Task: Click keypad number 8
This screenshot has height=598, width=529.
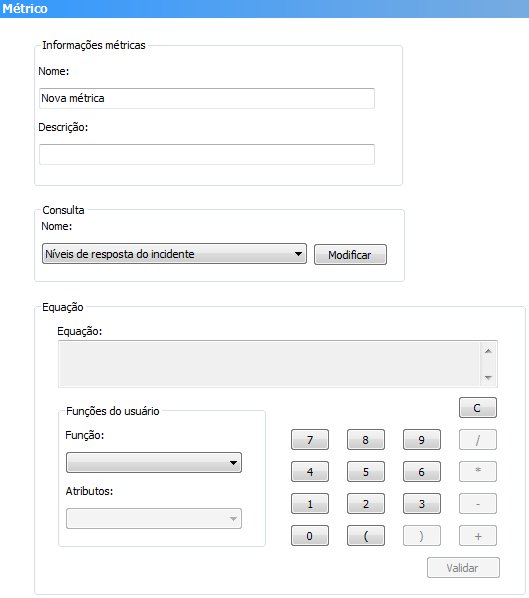Action: click(366, 440)
